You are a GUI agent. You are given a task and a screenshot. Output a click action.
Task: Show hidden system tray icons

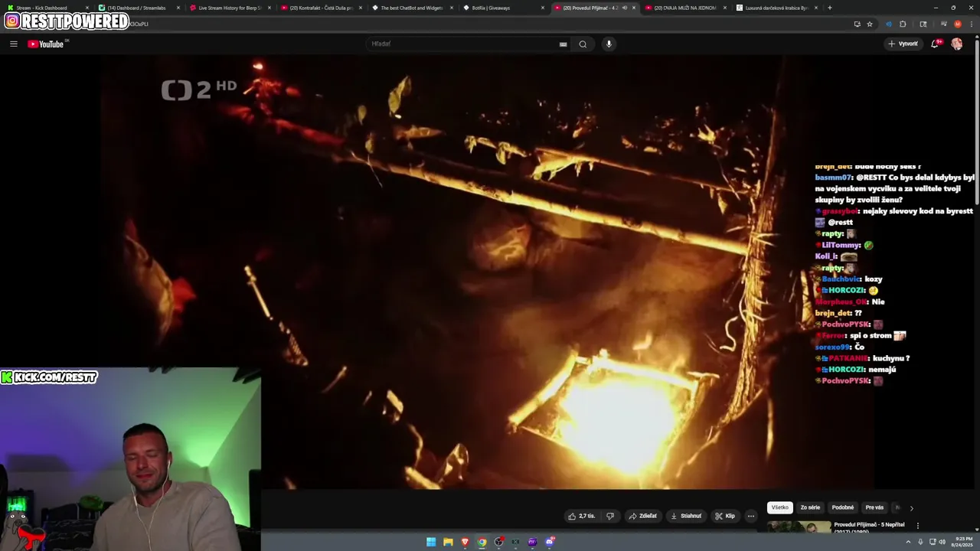pos(909,542)
